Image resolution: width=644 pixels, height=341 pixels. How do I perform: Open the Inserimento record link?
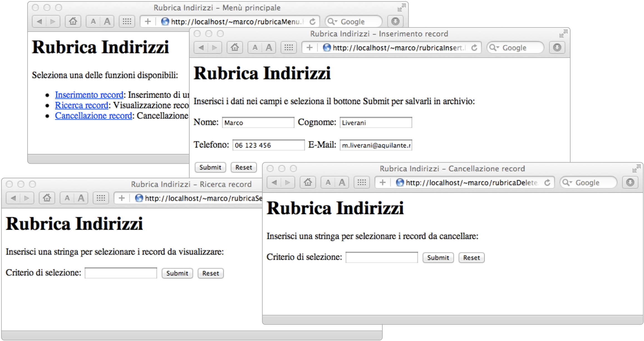tap(89, 95)
